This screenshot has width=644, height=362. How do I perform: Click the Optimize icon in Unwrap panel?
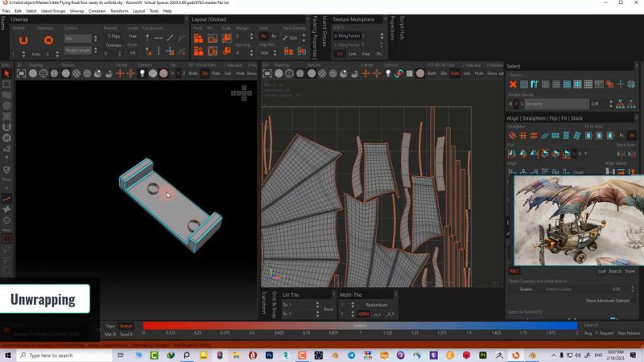point(47,40)
